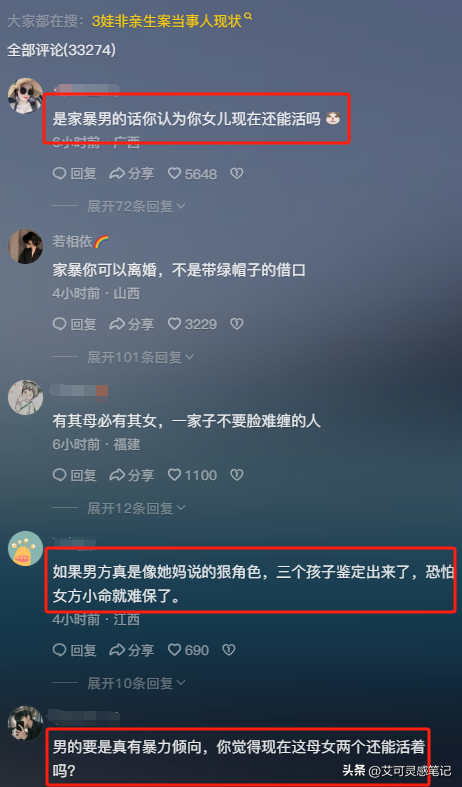Expand 101 replies under 若相依's comment
The height and width of the screenshot is (787, 462).
click(x=140, y=357)
